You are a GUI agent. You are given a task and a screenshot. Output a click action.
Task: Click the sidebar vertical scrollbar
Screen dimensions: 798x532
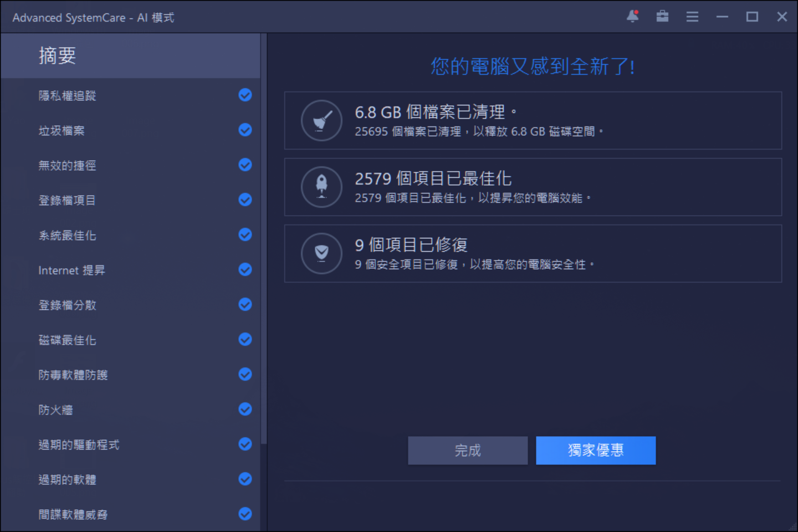[x=264, y=238]
